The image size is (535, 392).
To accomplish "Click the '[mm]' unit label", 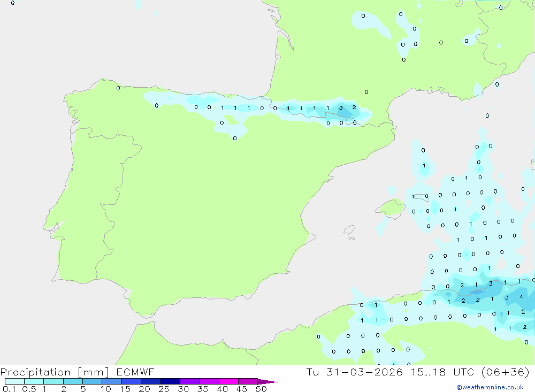I will 93,372.
